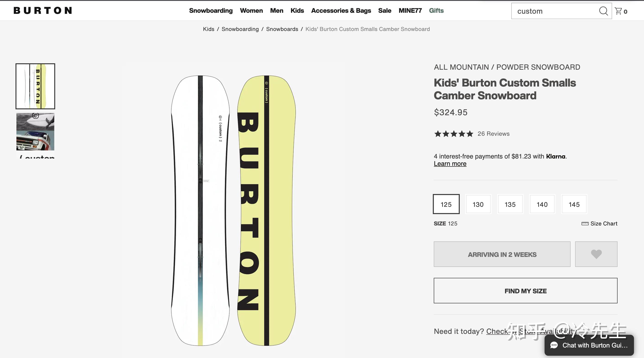
Task: Select size 145 for the snowboard
Action: (574, 204)
